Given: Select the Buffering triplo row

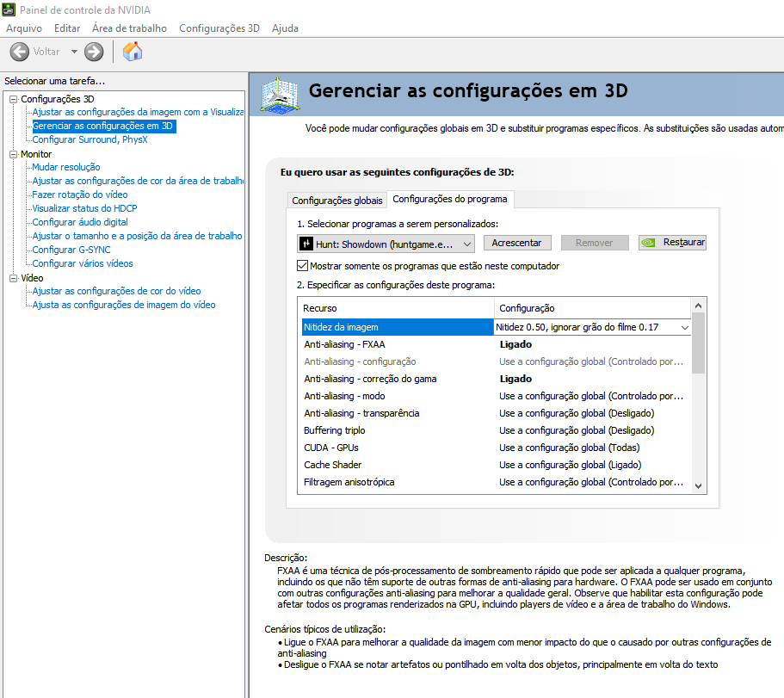Looking at the screenshot, I should click(x=497, y=430).
